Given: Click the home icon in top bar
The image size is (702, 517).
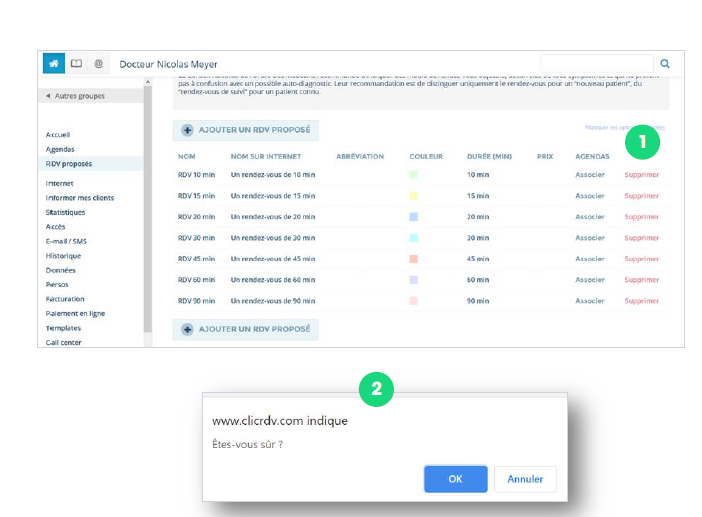Looking at the screenshot, I should coord(54,63).
